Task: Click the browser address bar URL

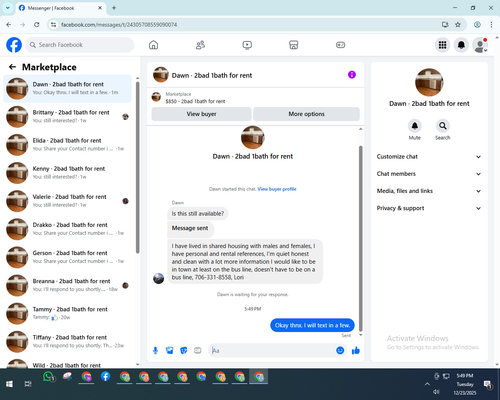Action: click(119, 25)
